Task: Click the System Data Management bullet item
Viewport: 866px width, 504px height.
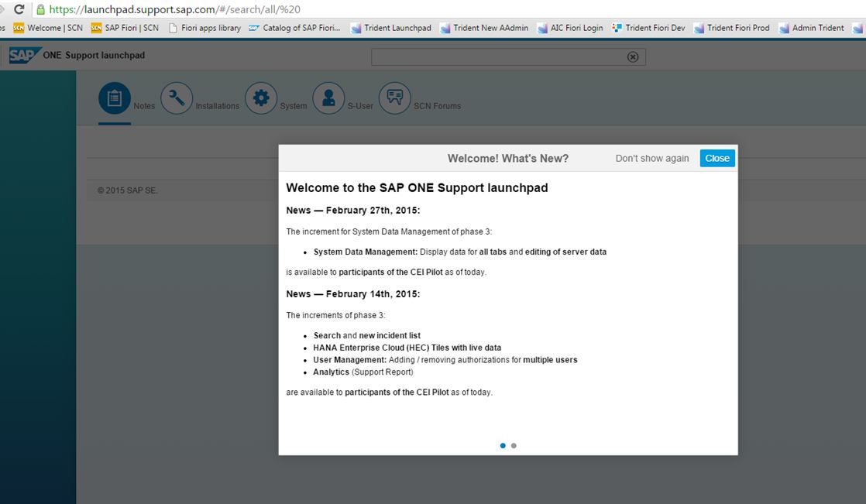Action: (459, 252)
